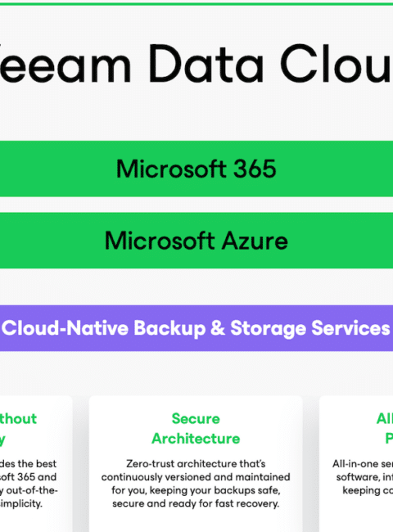Viewport: 393px width, 532px height.
Task: Click the "software, int" text in right card
Action: coord(364,477)
